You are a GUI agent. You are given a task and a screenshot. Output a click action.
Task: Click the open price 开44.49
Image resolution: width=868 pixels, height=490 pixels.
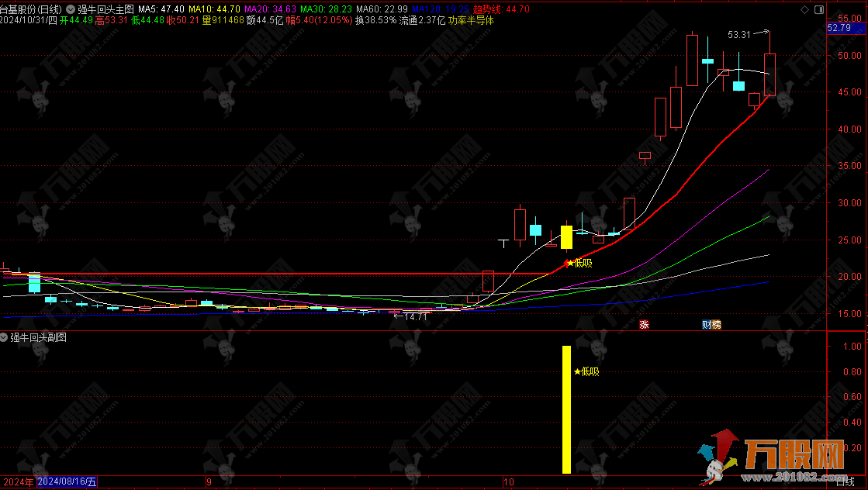pyautogui.click(x=76, y=20)
